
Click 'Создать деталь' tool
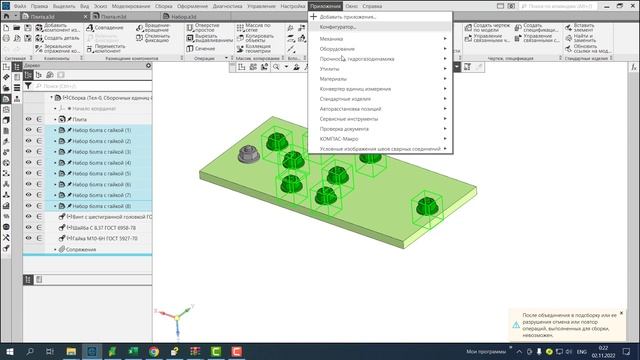coord(58,38)
